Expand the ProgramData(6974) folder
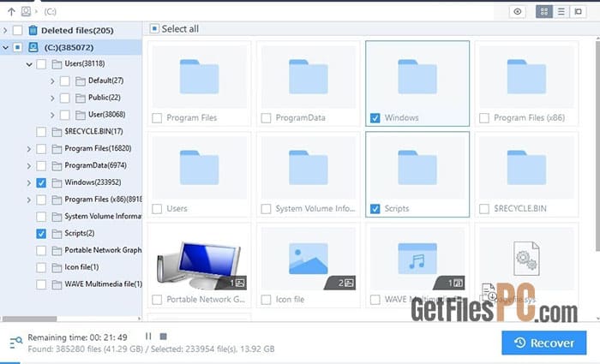600x364 pixels. 28,166
